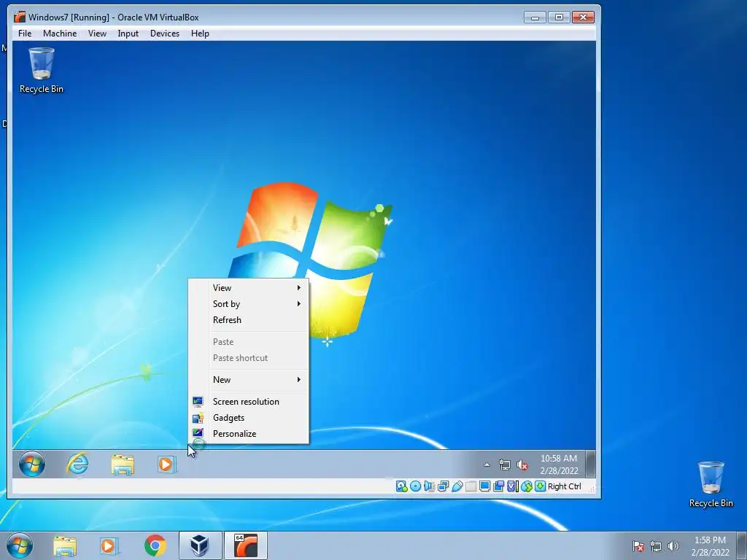The width and height of the screenshot is (747, 560).
Task: Expand the Sort by submenu
Action: click(x=248, y=304)
